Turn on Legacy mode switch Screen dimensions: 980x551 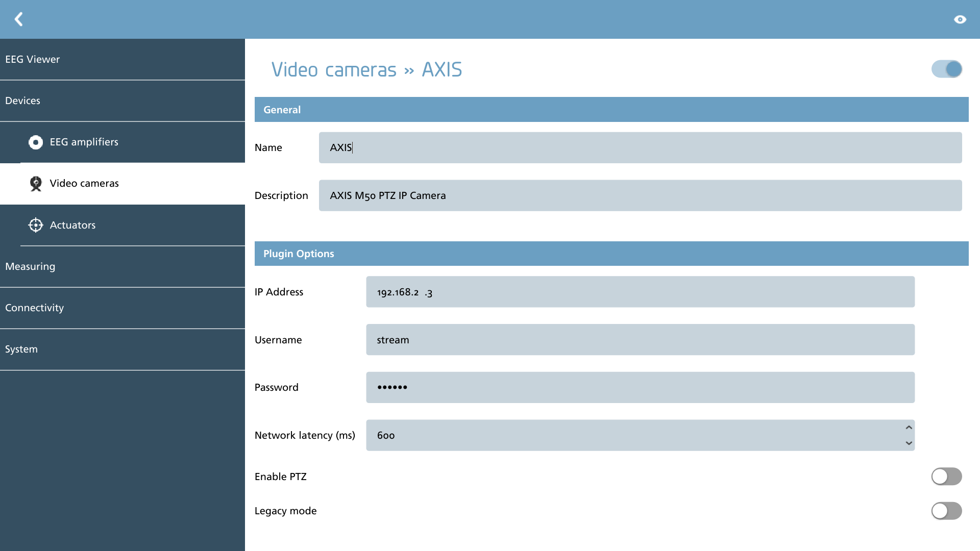point(947,511)
